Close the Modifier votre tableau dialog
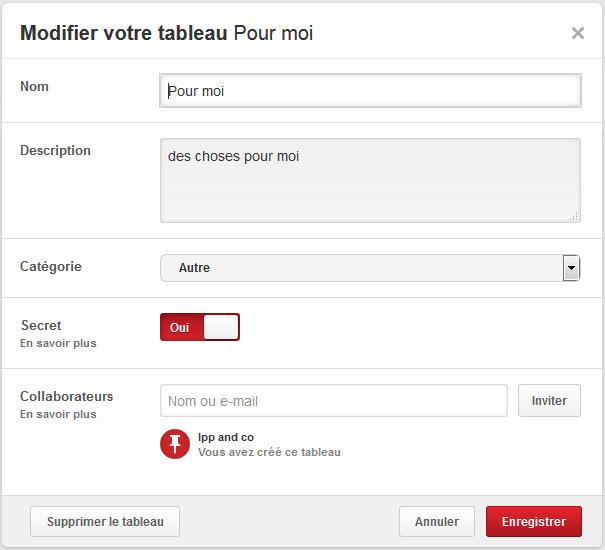 [x=577, y=33]
